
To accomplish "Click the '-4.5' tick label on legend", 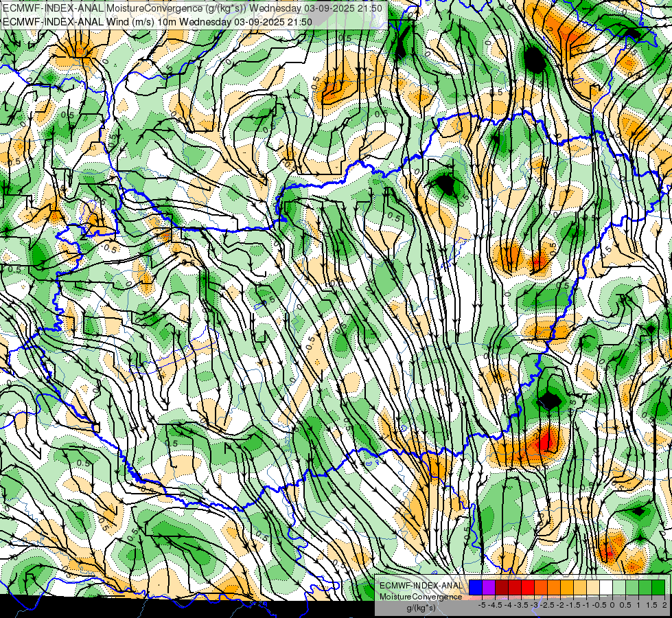I will pos(495,605).
